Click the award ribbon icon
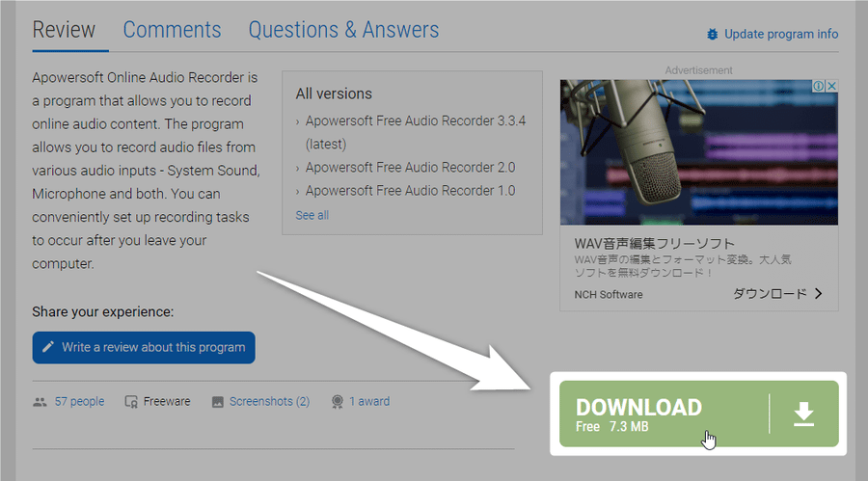The width and height of the screenshot is (868, 481). tap(338, 402)
